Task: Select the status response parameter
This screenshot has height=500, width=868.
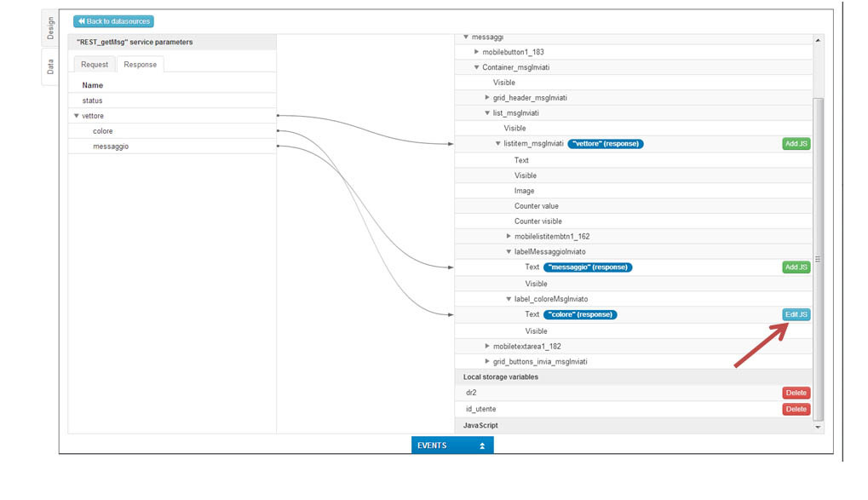Action: tap(92, 101)
